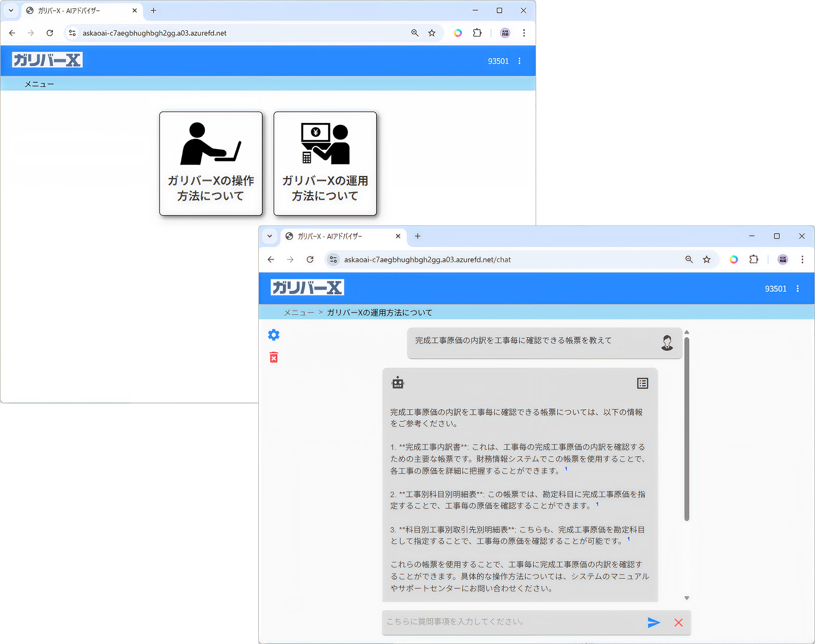This screenshot has height=644, width=815.
Task: Open the Chrome three-dot menu in the back window
Action: tap(524, 33)
